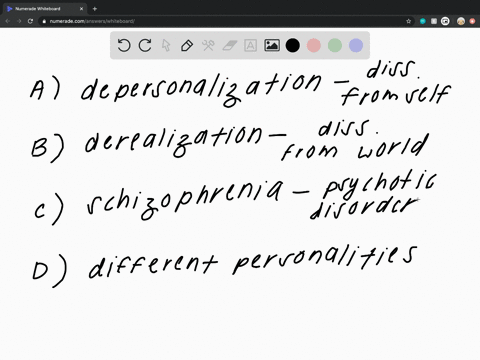Click the Undo arrow in whiteboard toolbar
Screen dimensions: 480x360
pos(124,45)
